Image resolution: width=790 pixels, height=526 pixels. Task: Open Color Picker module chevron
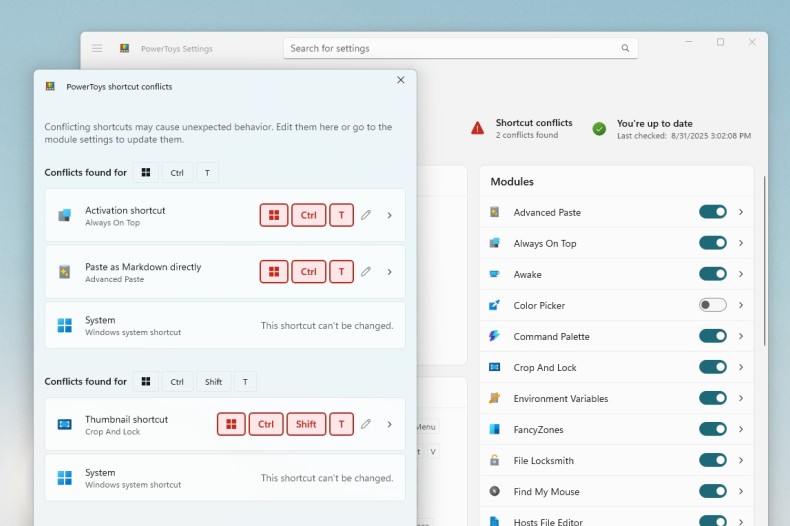tap(741, 305)
